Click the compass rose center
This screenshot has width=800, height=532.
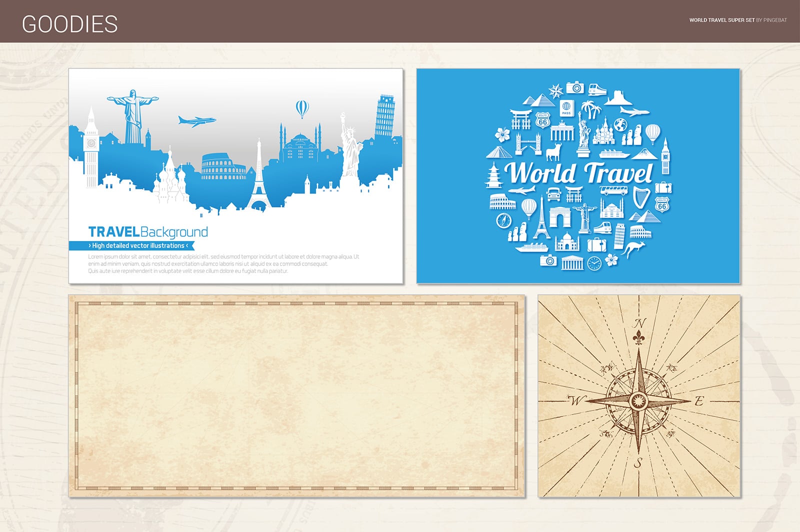tap(638, 400)
